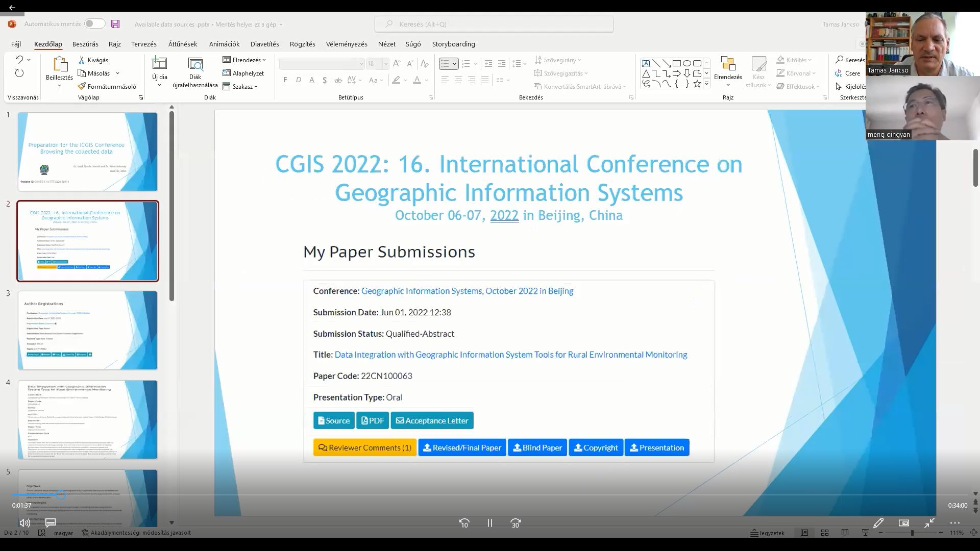The width and height of the screenshot is (980, 551).
Task: Click the Undo arrow in Visszavonás group
Action: point(19,60)
